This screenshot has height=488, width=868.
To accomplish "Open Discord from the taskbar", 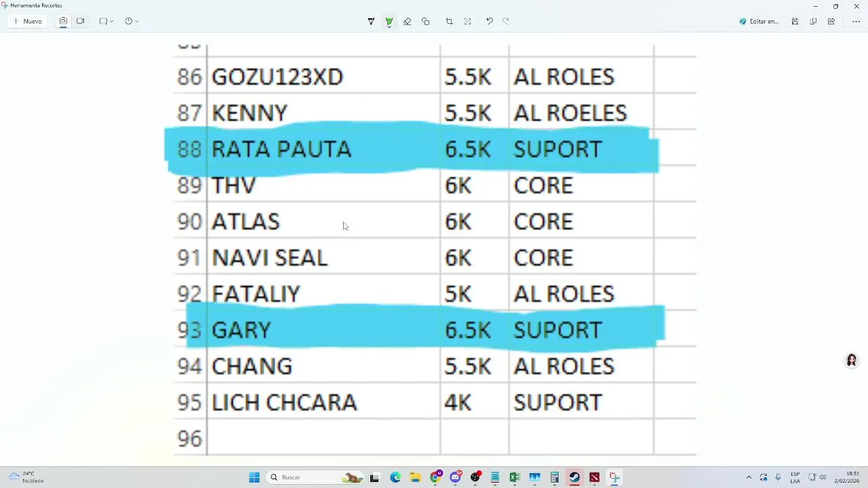I will [x=456, y=478].
